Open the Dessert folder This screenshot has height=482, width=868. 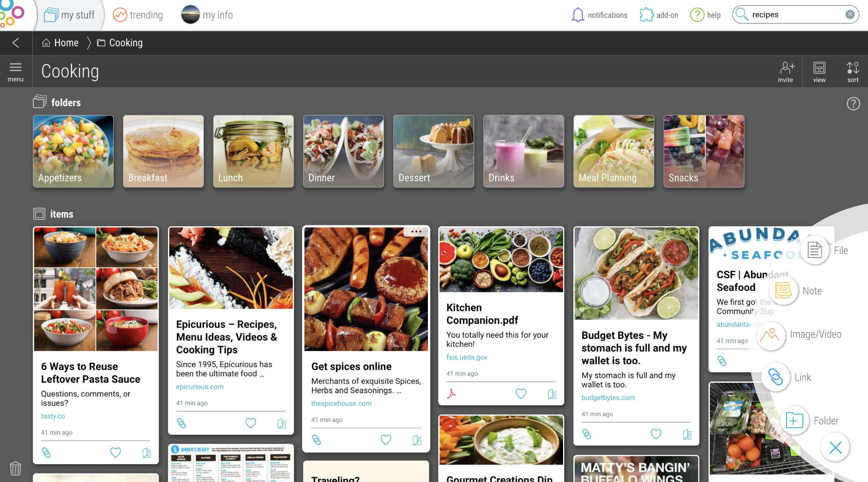[x=434, y=151]
